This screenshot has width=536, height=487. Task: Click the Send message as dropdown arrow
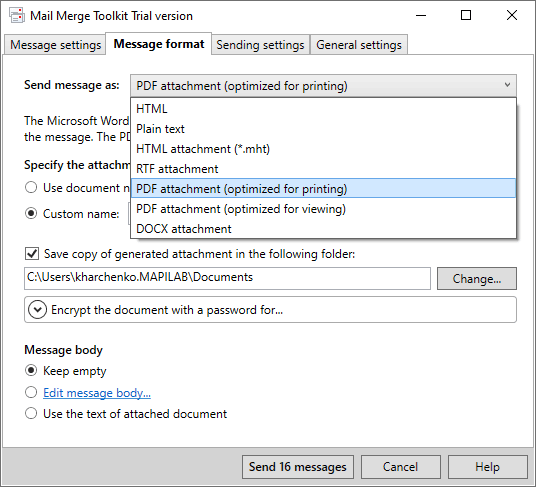507,85
